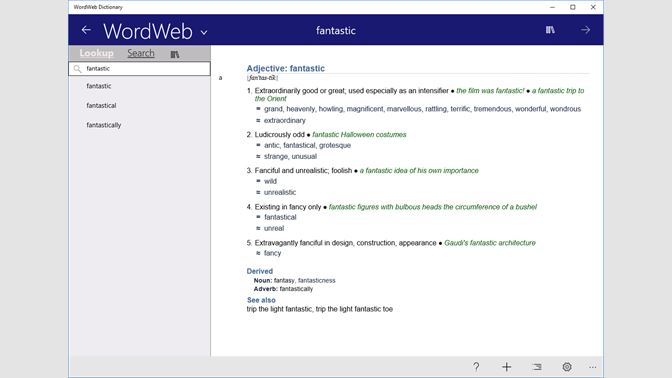672x378 pixels.
Task: Switch to the Search tab
Action: click(141, 53)
